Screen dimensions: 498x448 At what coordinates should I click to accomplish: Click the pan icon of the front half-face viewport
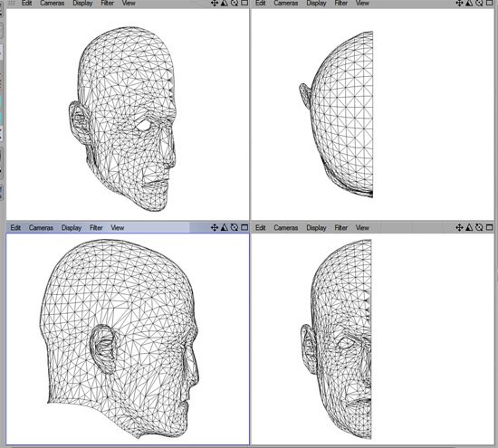tap(459, 227)
